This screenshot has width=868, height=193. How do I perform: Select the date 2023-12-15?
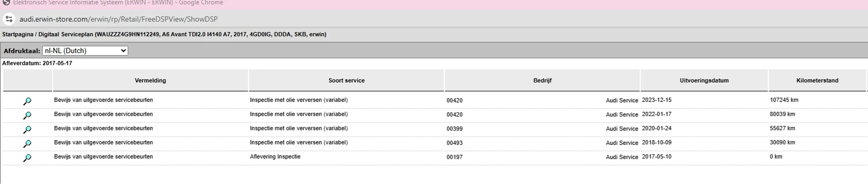[657, 100]
